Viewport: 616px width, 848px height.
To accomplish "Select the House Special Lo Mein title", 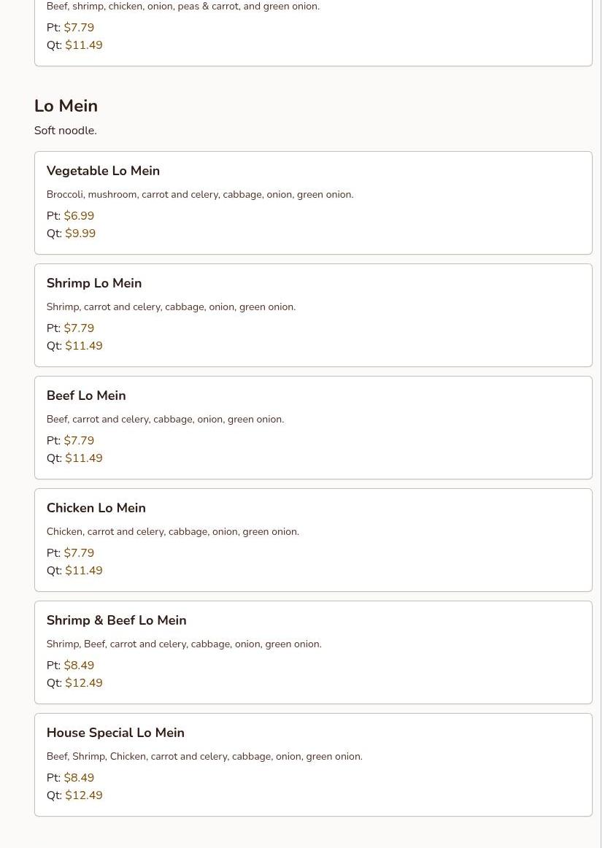I will [115, 733].
